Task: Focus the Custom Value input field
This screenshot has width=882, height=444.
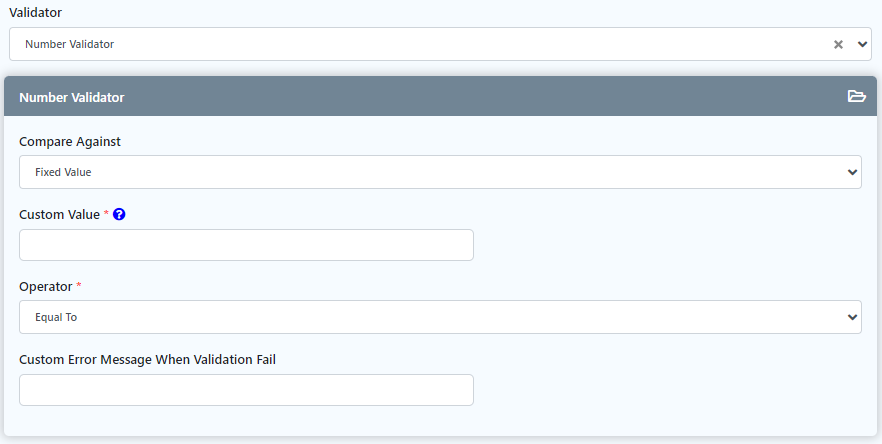Action: (x=246, y=245)
